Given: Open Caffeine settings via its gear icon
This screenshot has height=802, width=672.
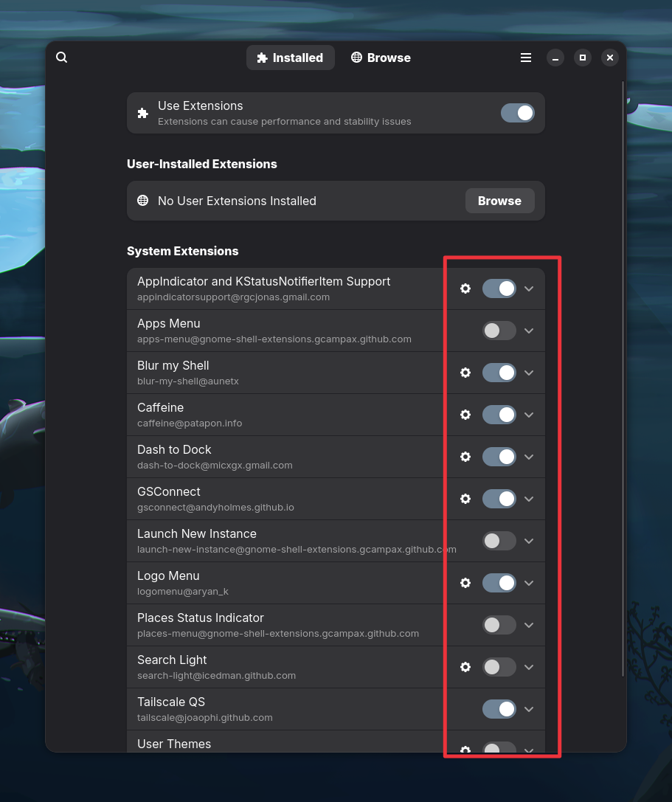Looking at the screenshot, I should click(465, 415).
